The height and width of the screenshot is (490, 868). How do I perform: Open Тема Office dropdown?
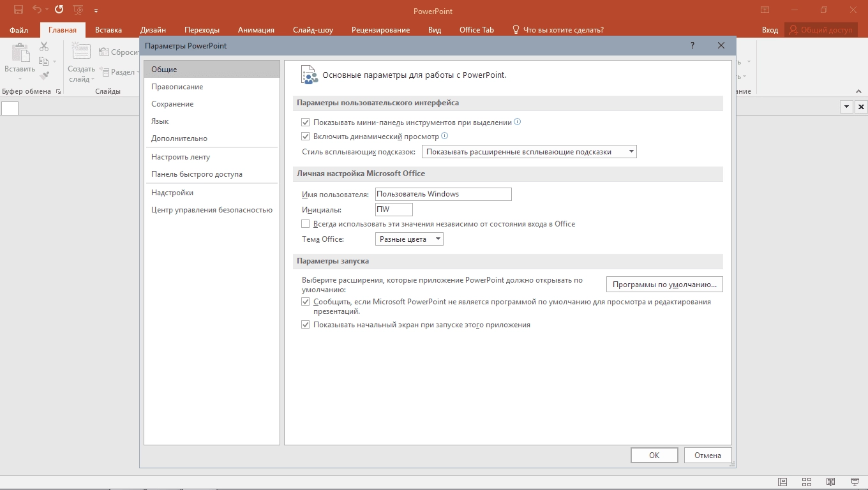409,239
